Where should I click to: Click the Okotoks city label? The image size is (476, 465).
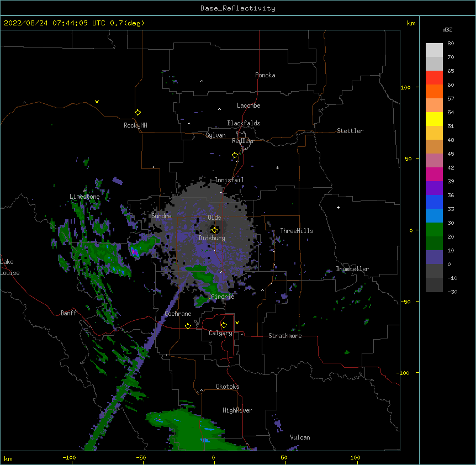tap(228, 387)
